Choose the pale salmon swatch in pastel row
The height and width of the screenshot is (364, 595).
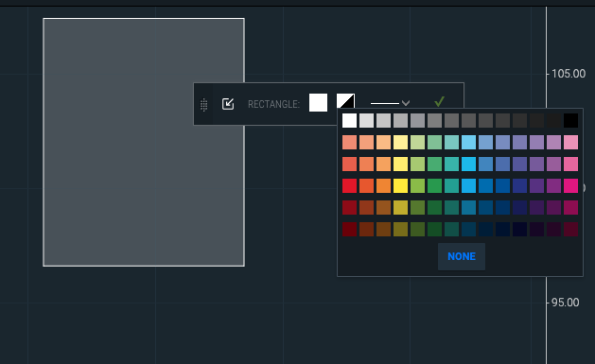point(349,142)
